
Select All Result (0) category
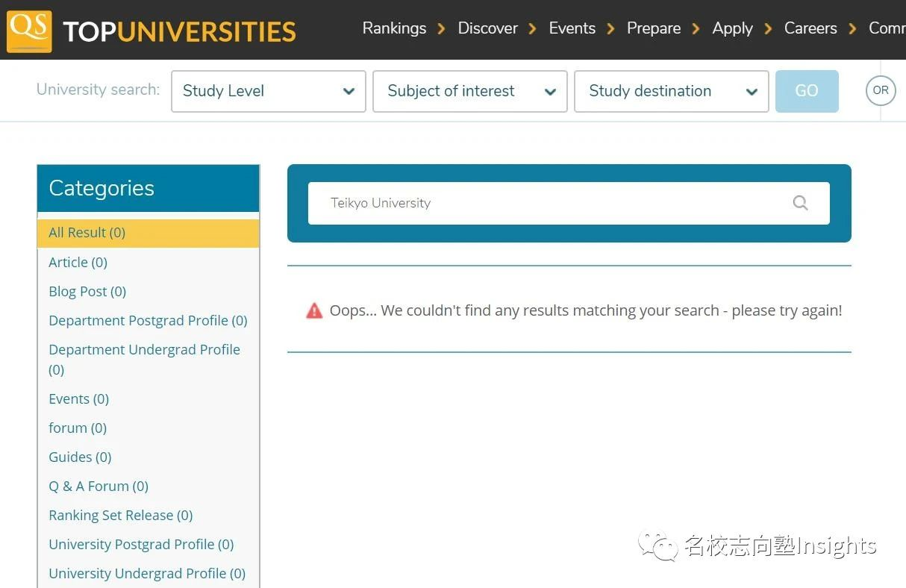coord(149,233)
